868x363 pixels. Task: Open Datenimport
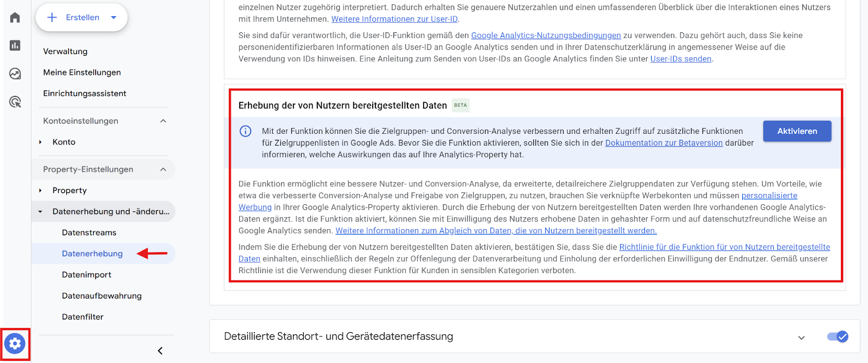[x=86, y=275]
